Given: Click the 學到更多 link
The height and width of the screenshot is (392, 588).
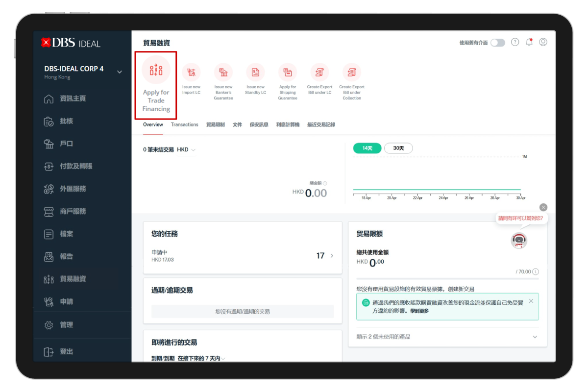Looking at the screenshot, I should [419, 311].
